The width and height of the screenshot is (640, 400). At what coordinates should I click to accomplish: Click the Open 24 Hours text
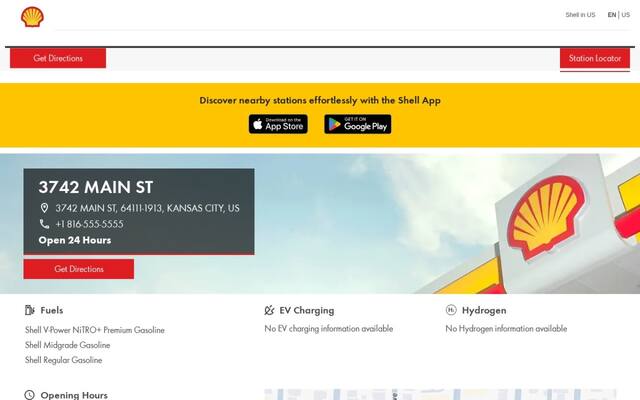pos(75,240)
